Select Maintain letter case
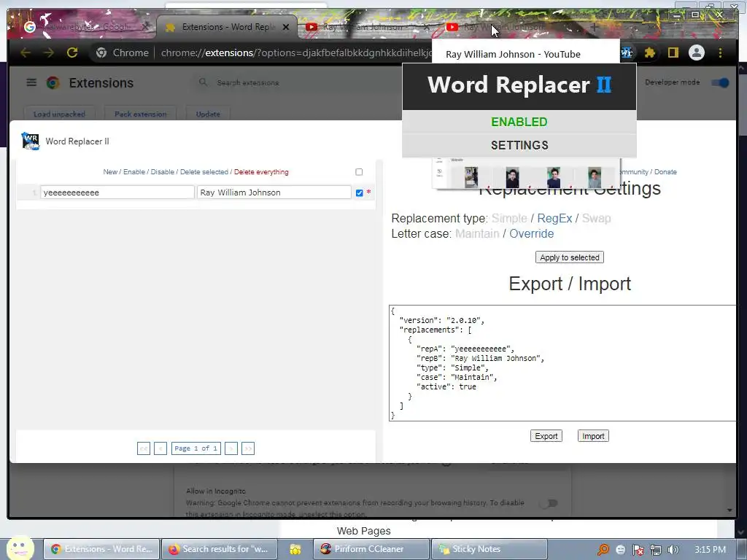The width and height of the screenshot is (747, 560). tap(477, 233)
